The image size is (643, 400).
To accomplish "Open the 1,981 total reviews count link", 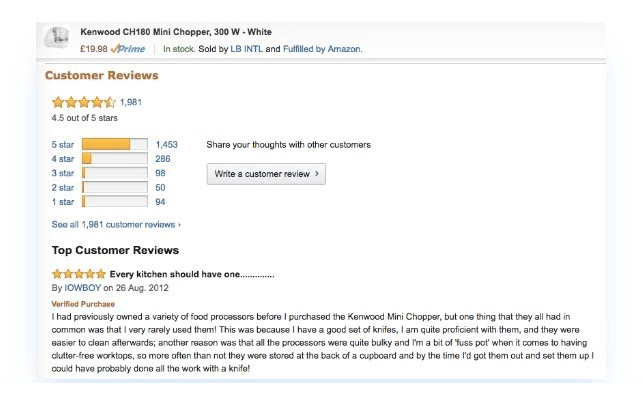I will coord(131,102).
